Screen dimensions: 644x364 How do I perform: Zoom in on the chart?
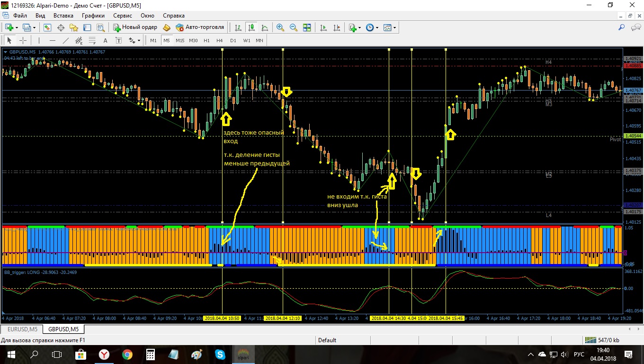pos(280,27)
